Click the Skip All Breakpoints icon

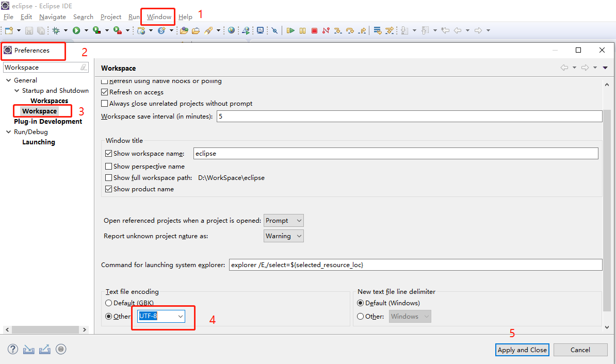click(274, 30)
